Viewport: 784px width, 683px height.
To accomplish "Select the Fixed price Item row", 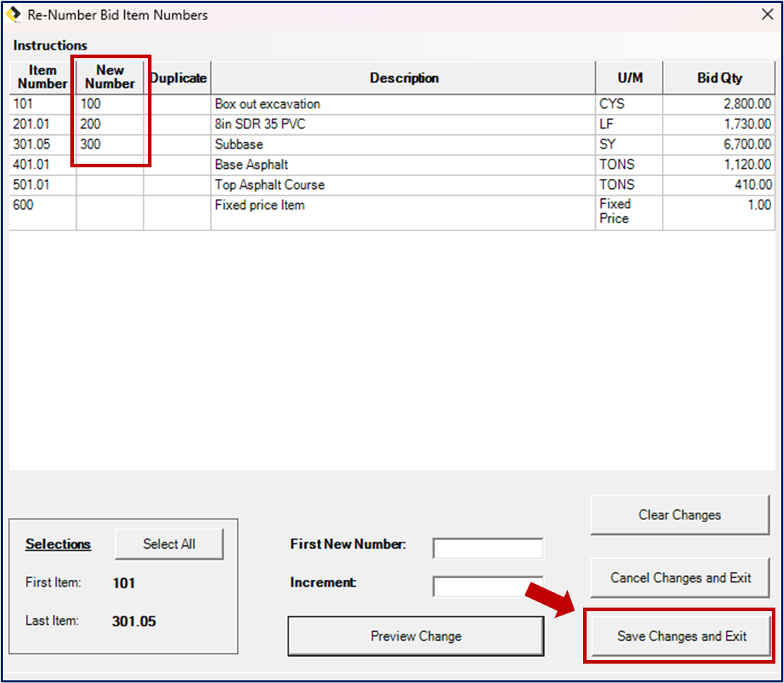I will tap(261, 205).
